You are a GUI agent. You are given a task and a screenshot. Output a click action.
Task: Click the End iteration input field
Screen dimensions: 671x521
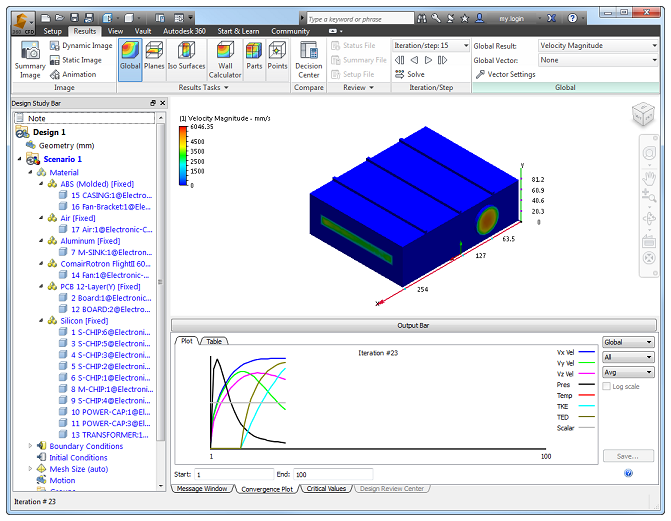(333, 474)
